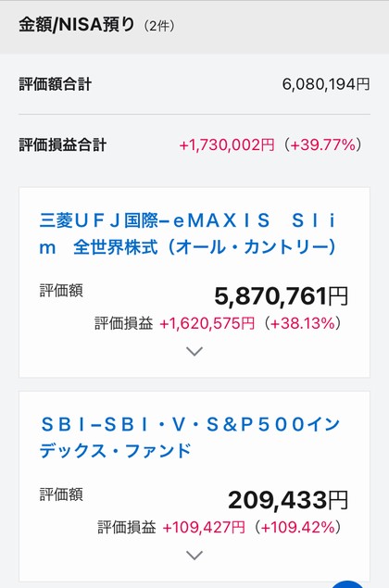
Task: Tap the +109,427円 SBI fund profit figure
Action: coord(204,527)
